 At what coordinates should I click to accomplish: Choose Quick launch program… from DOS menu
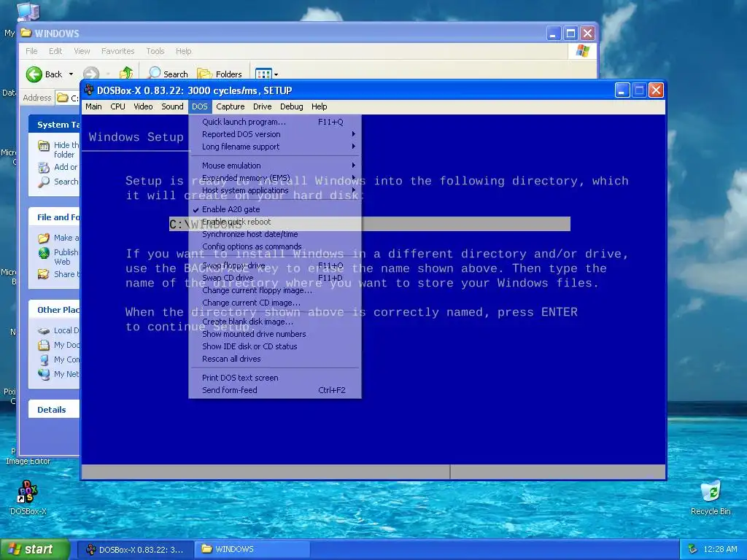pos(275,122)
